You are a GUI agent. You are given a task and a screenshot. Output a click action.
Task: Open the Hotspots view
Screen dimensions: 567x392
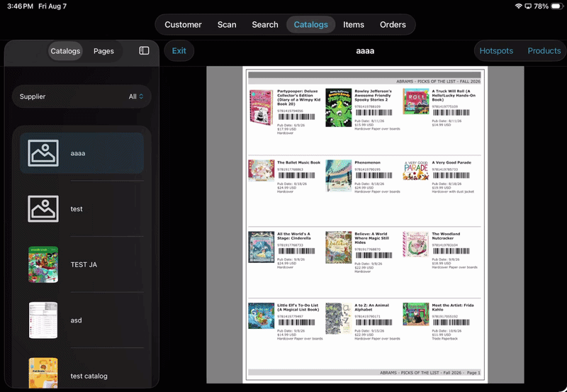click(496, 50)
